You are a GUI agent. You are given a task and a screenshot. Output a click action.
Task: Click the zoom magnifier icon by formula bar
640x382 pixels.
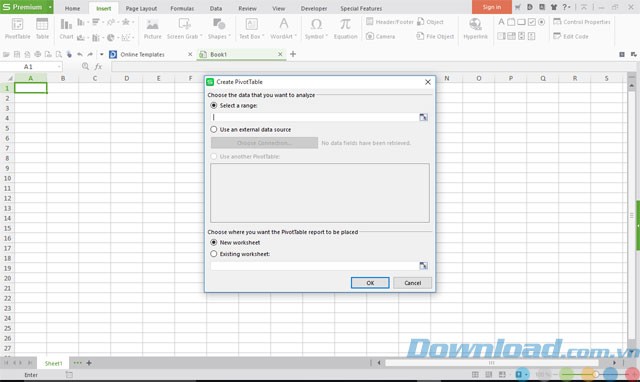pos(85,66)
